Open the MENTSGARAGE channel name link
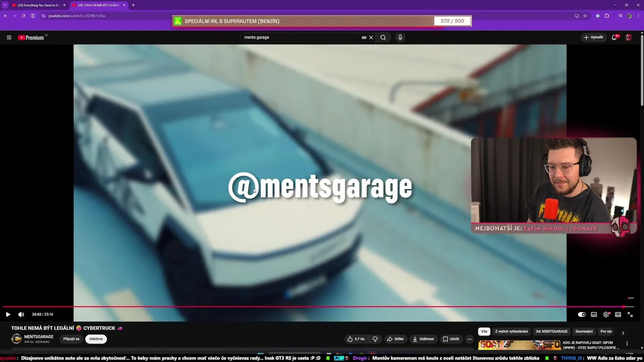 pos(39,337)
